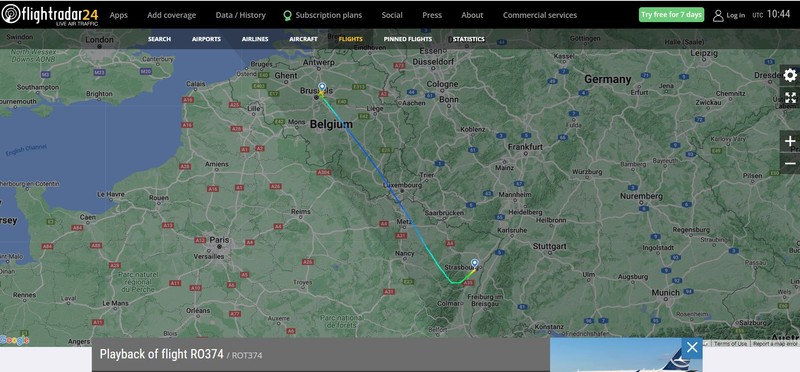Click the Nancy label on map
This screenshot has height=372, width=800.
click(x=404, y=253)
